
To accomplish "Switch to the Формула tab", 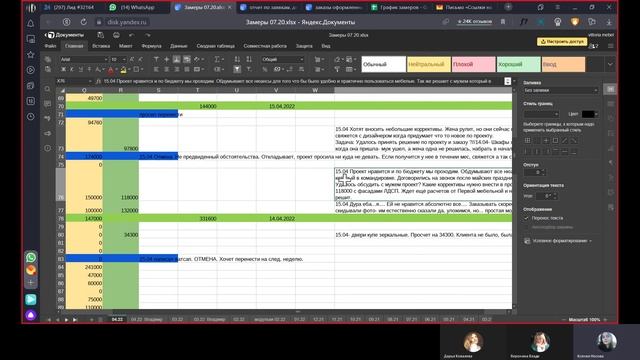I will [x=151, y=46].
